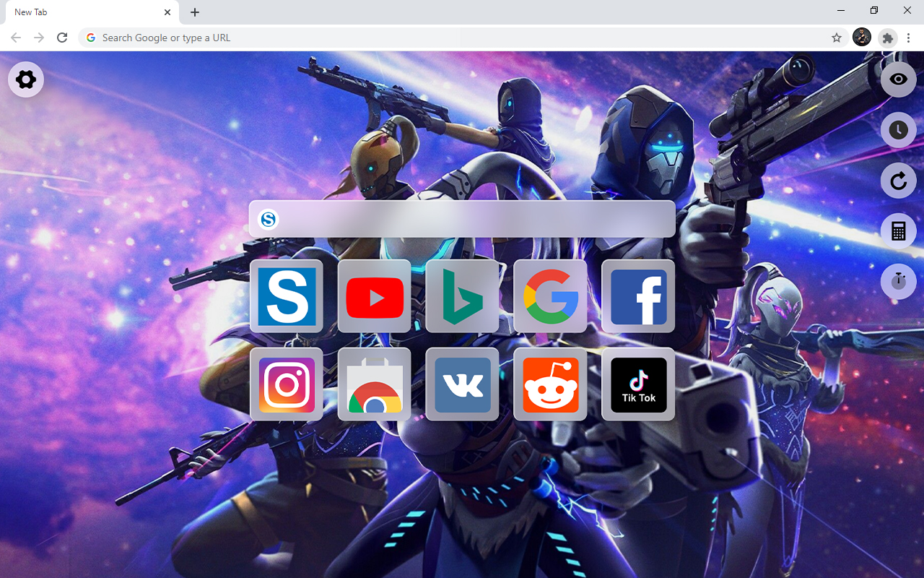Restore down the Chrome window
This screenshot has height=578, width=924.
pyautogui.click(x=874, y=10)
